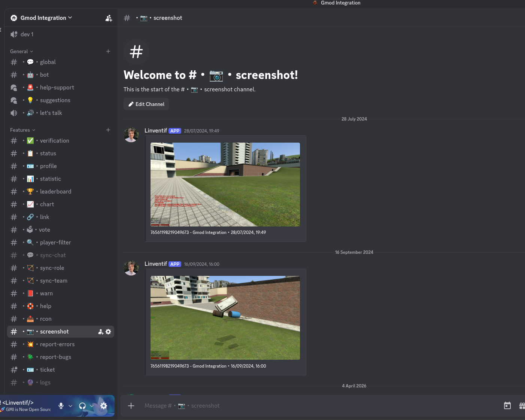Click the calendar event icon in message bar
Screen dimensions: 525x420
pyautogui.click(x=507, y=406)
